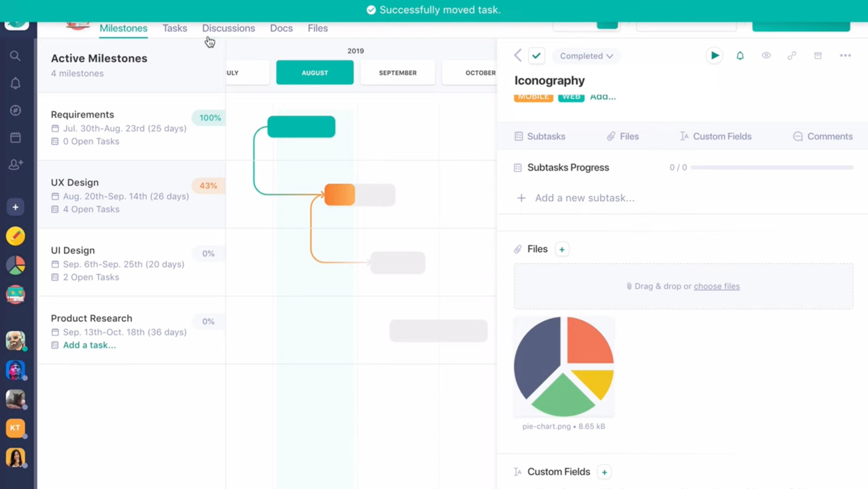This screenshot has height=489, width=868.
Task: Copy the task link icon
Action: coord(791,56)
